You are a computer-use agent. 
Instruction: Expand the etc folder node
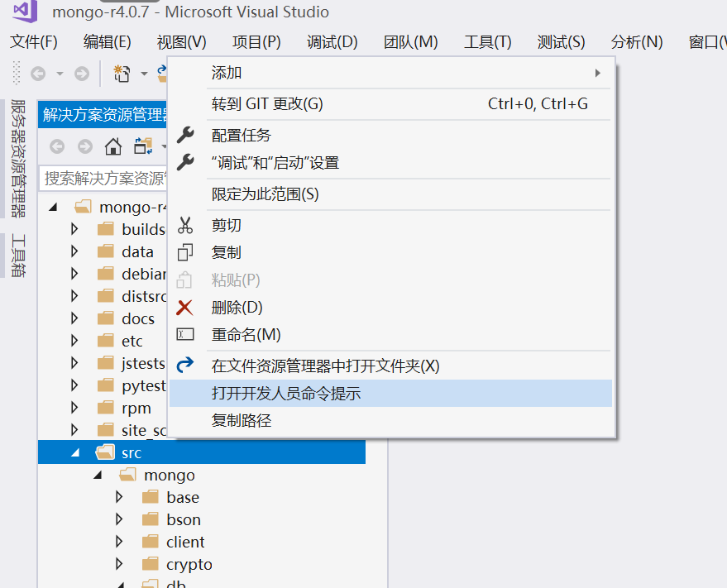coord(74,341)
